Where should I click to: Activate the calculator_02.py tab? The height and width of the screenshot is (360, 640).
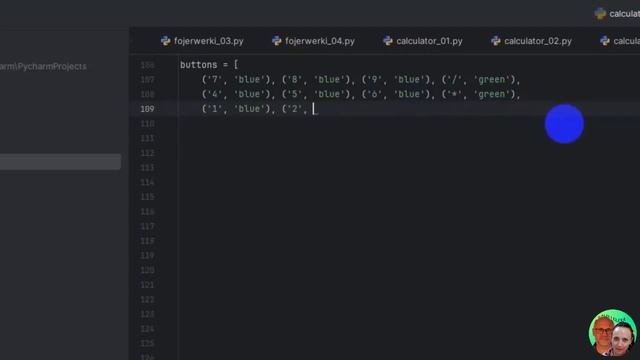click(x=531, y=41)
